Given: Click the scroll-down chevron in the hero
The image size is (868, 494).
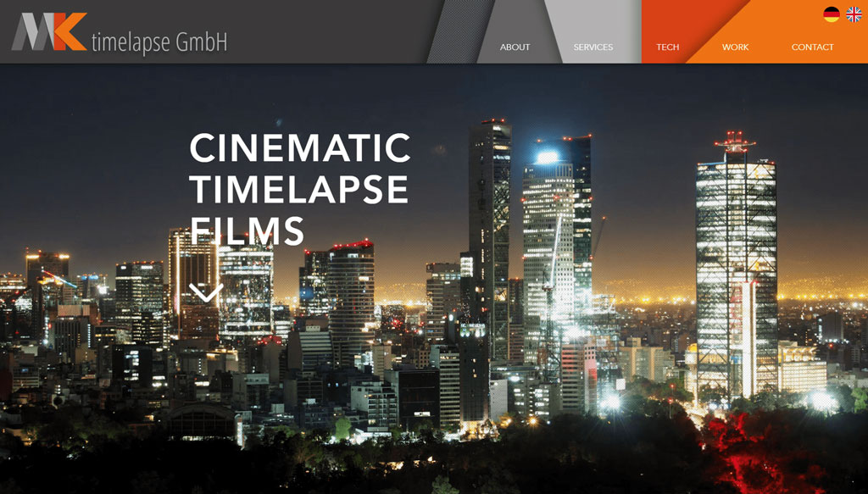Looking at the screenshot, I should coord(204,289).
